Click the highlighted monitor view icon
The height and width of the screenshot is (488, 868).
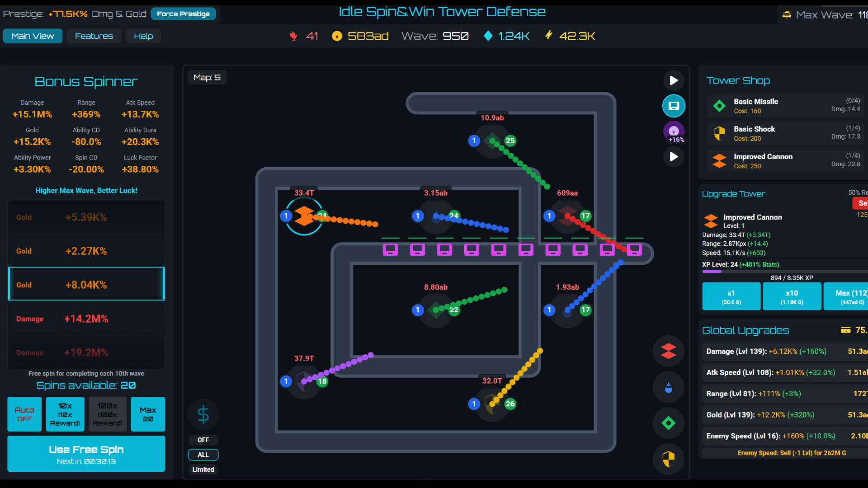click(x=674, y=106)
